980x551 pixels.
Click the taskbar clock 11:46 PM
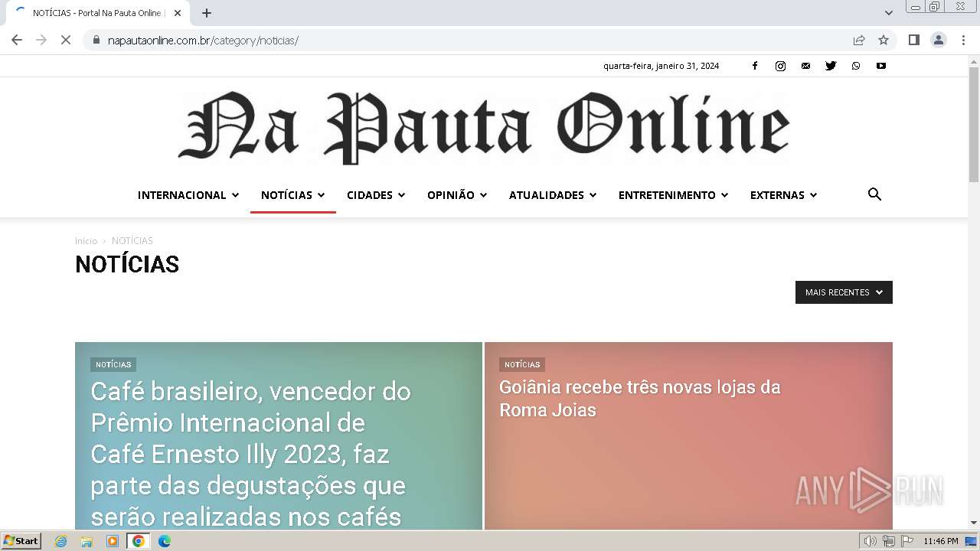[x=941, y=541]
